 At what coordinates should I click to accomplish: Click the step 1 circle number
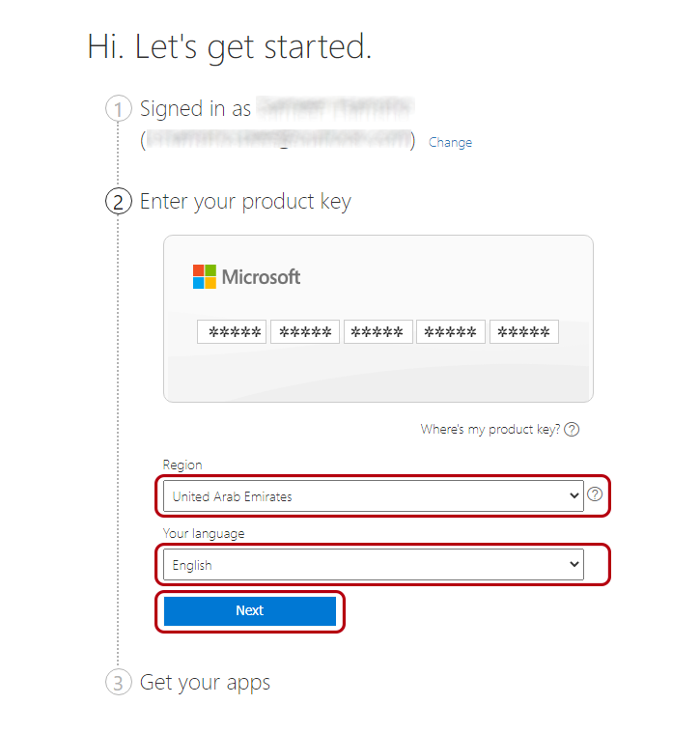(x=118, y=109)
